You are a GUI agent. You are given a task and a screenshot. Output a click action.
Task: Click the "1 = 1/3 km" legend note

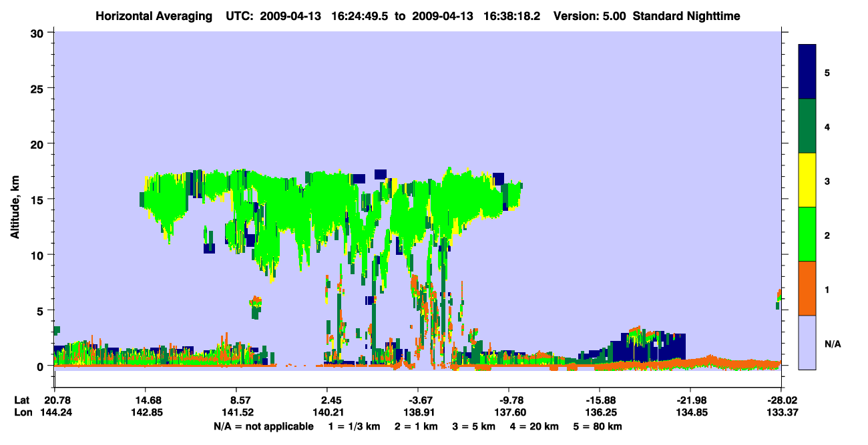(355, 426)
